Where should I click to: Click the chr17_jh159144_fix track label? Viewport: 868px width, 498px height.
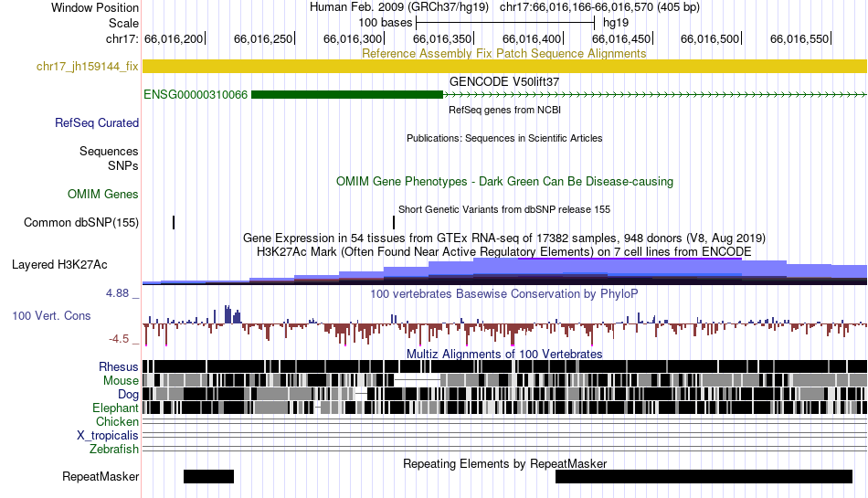pos(87,67)
